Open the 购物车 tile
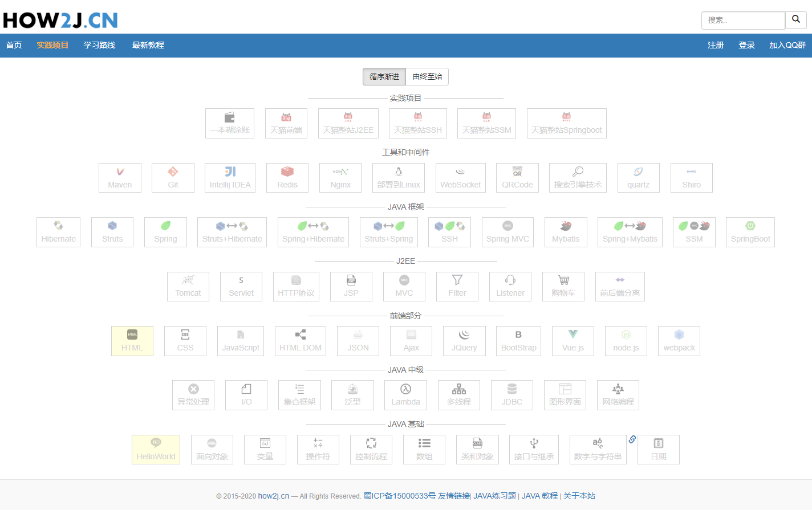The width and height of the screenshot is (812, 510). [563, 287]
